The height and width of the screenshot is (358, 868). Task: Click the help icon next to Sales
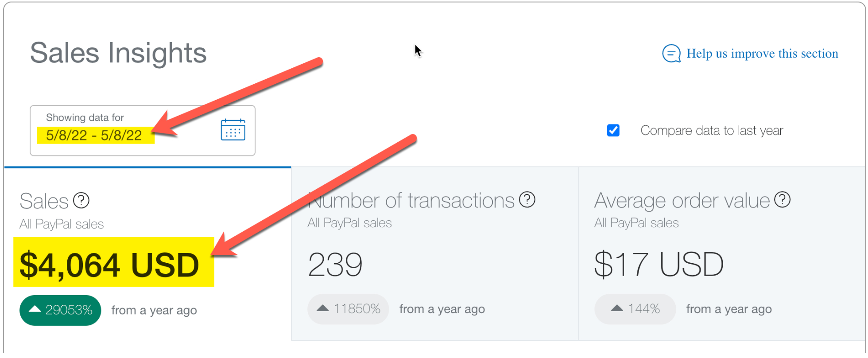(81, 200)
